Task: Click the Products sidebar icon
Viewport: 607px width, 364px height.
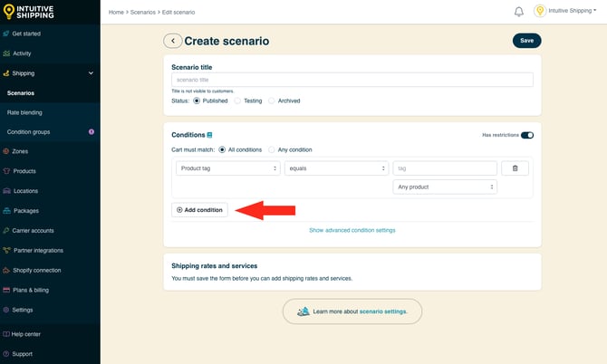Action: tap(6, 171)
